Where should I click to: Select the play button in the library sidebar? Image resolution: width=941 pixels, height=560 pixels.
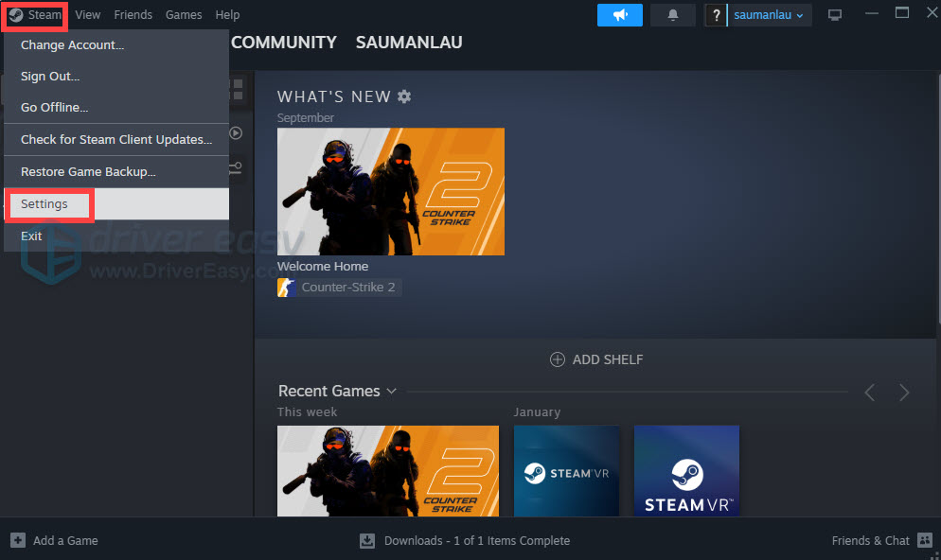click(236, 132)
